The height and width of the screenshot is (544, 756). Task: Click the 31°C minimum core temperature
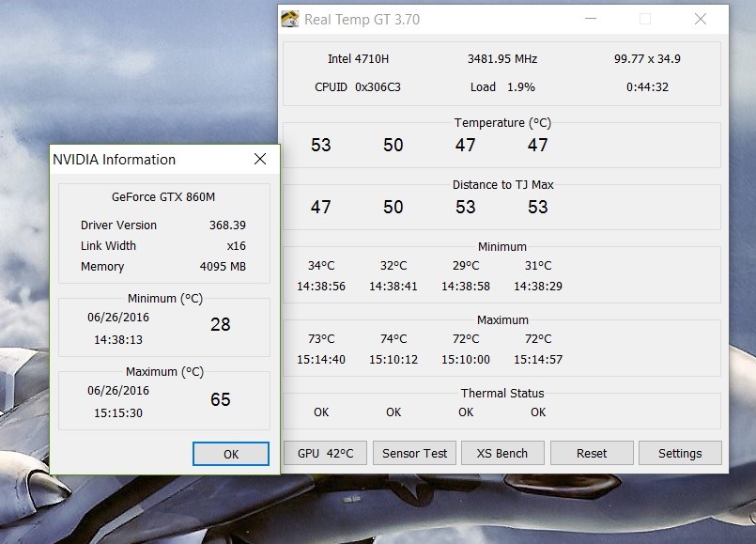point(538,266)
